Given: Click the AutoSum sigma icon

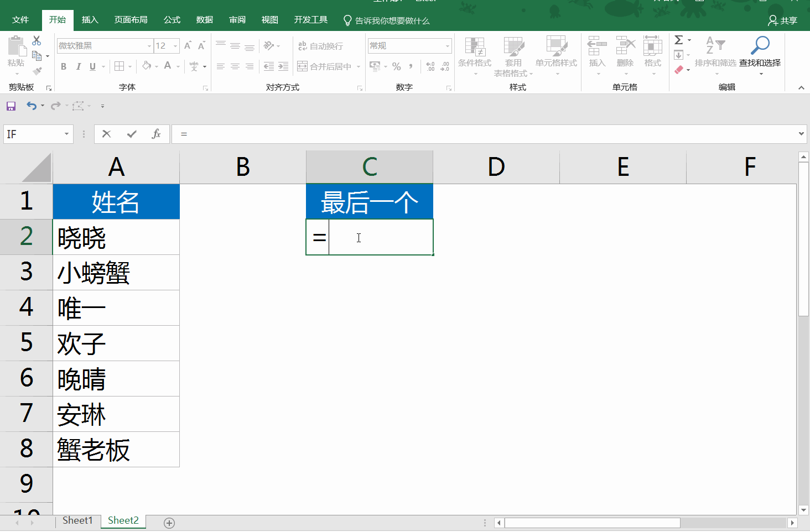Looking at the screenshot, I should pos(679,40).
